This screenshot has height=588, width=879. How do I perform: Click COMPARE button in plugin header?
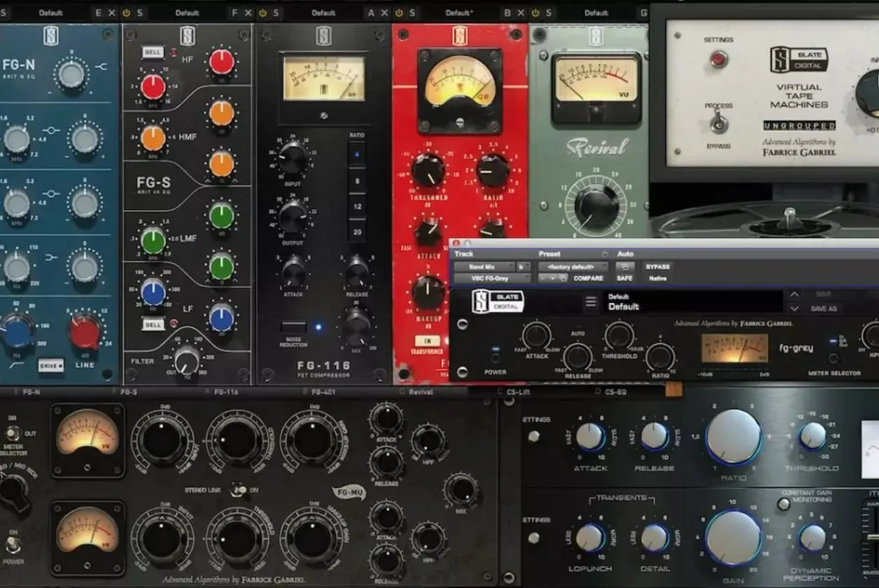[x=589, y=279]
